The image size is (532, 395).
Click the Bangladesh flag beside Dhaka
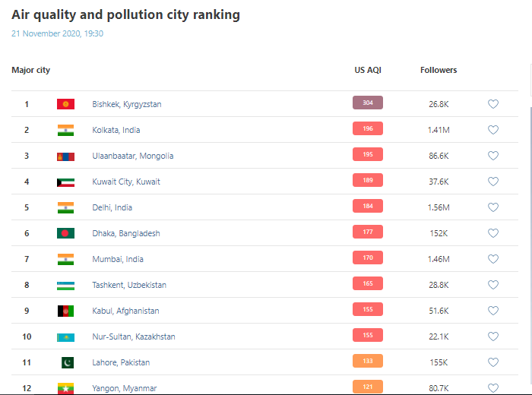click(65, 233)
